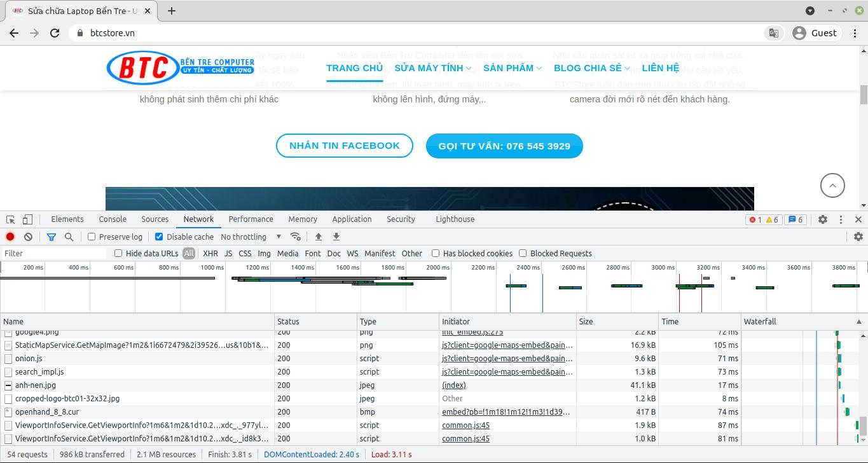Switch to the Memory tab
Screen dimensions: 868x463
[x=303, y=219]
